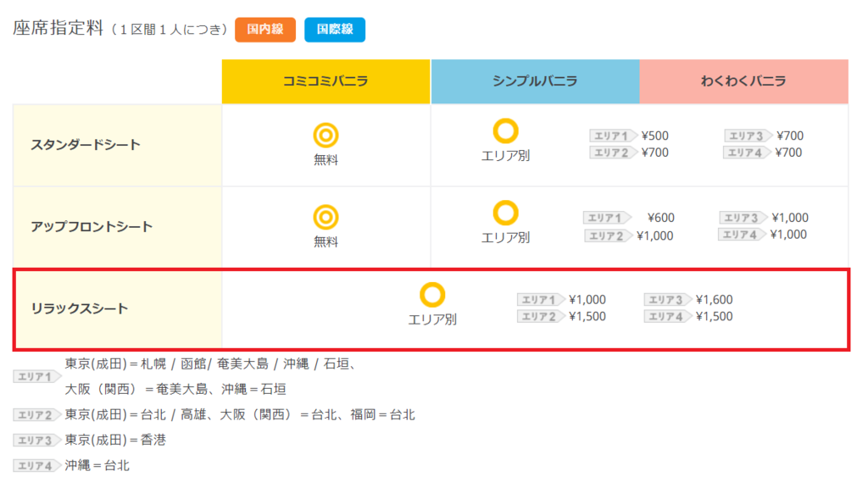Click the single circle icon in スタンダードシート row

pyautogui.click(x=505, y=131)
